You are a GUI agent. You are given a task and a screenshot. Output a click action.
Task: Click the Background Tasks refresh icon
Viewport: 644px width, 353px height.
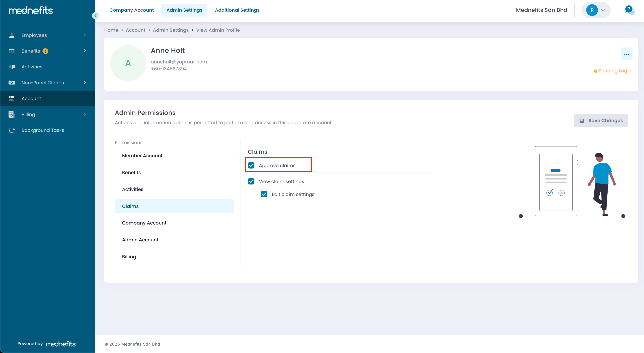click(x=11, y=130)
